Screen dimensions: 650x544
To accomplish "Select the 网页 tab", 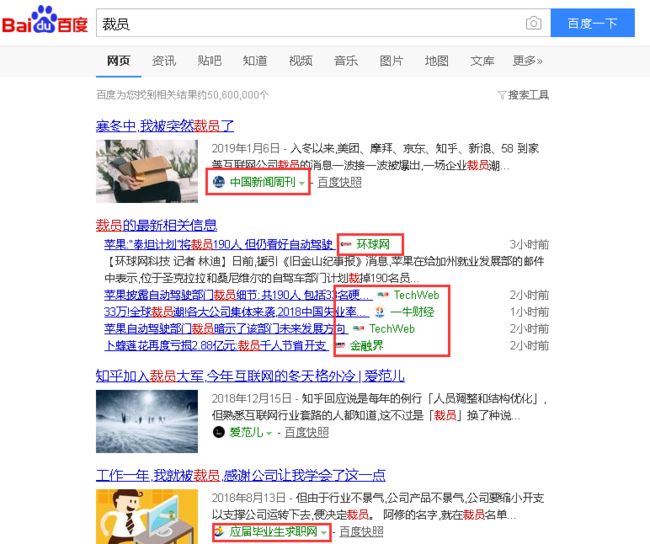I will coord(119,61).
